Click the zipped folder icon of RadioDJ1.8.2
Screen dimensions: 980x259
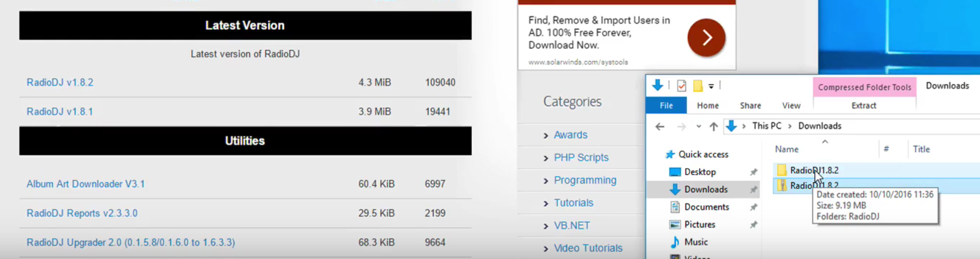pyautogui.click(x=782, y=186)
